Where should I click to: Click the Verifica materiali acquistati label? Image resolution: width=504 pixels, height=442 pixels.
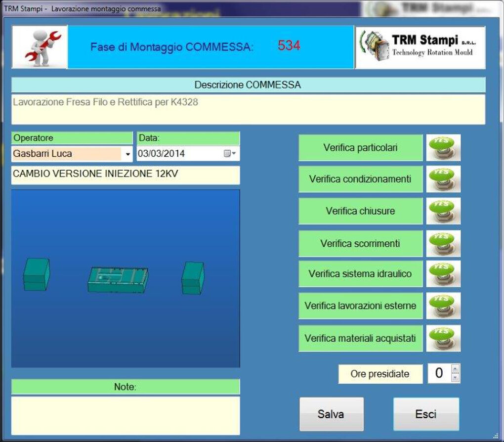click(x=360, y=338)
